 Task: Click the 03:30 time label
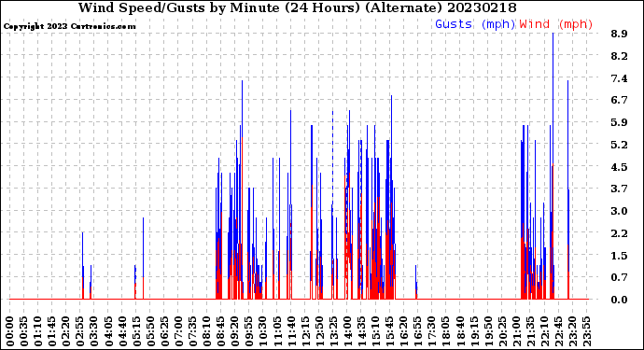[94, 331]
